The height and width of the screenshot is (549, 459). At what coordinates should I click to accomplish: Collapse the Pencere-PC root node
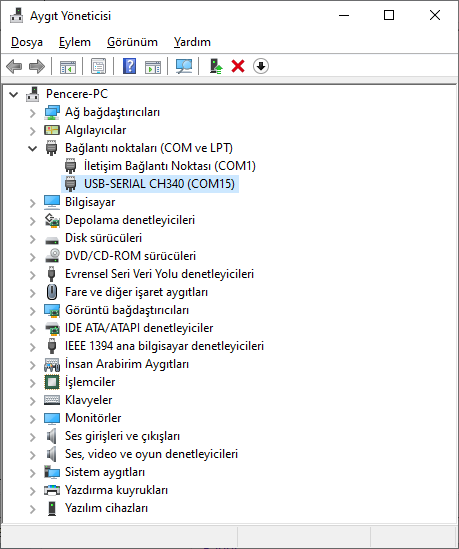(x=13, y=95)
